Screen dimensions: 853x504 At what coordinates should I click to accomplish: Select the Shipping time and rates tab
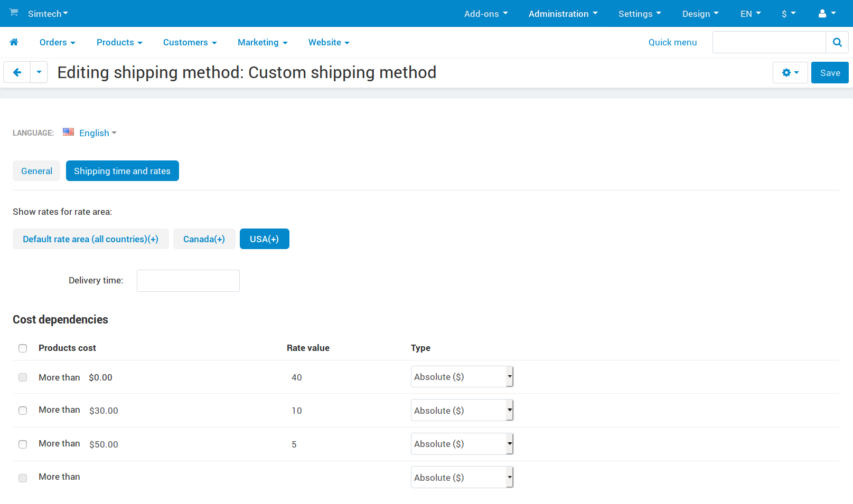tap(122, 171)
